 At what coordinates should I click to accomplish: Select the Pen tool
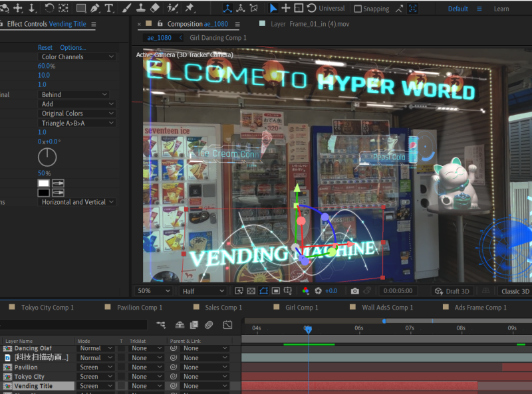tap(95, 9)
